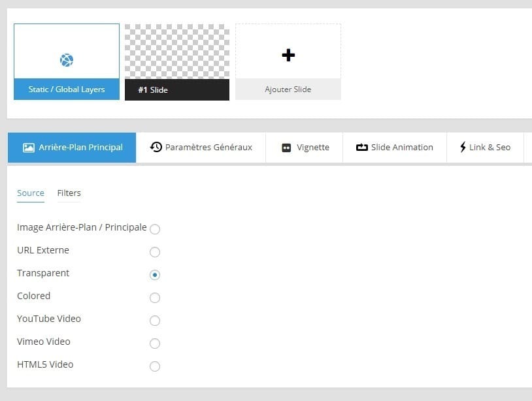Select the Transparent background radio button
532x401 pixels.
[x=155, y=275]
